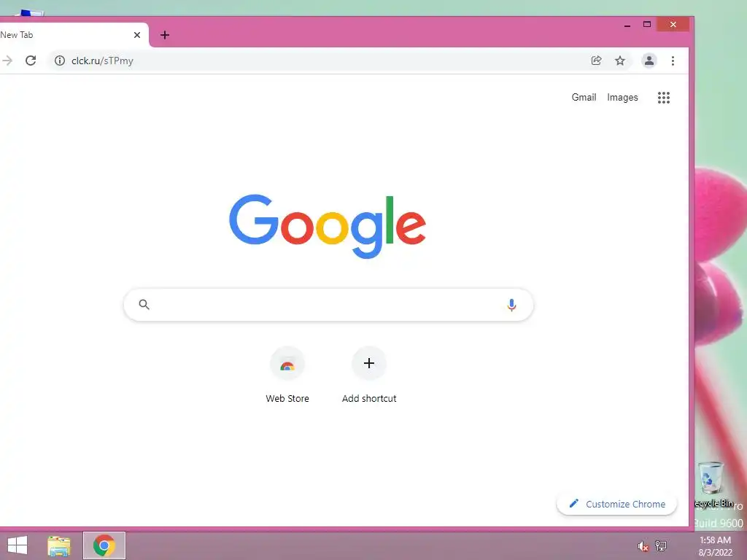747x560 pixels.
Task: Click the forward navigation arrow
Action: point(7,61)
